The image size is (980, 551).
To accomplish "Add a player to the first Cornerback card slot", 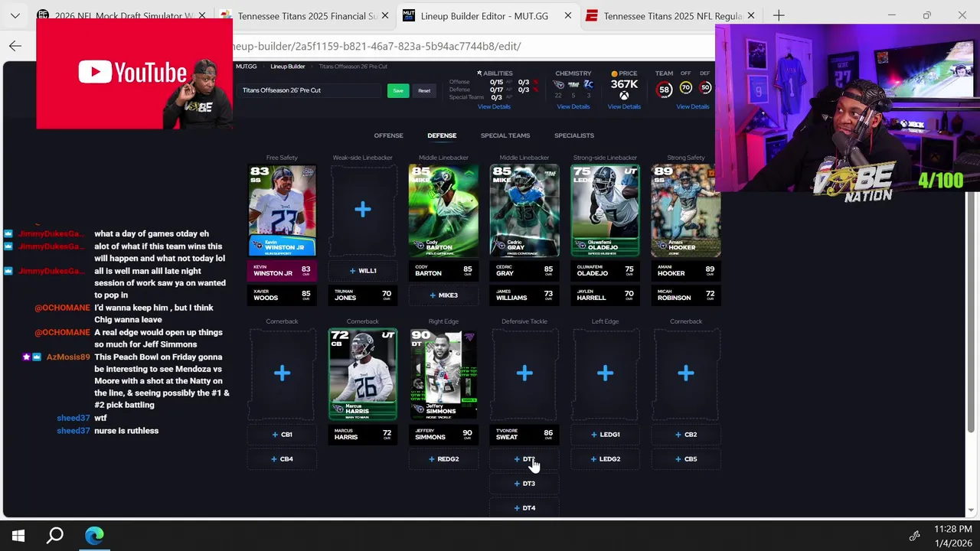I will 282,373.
